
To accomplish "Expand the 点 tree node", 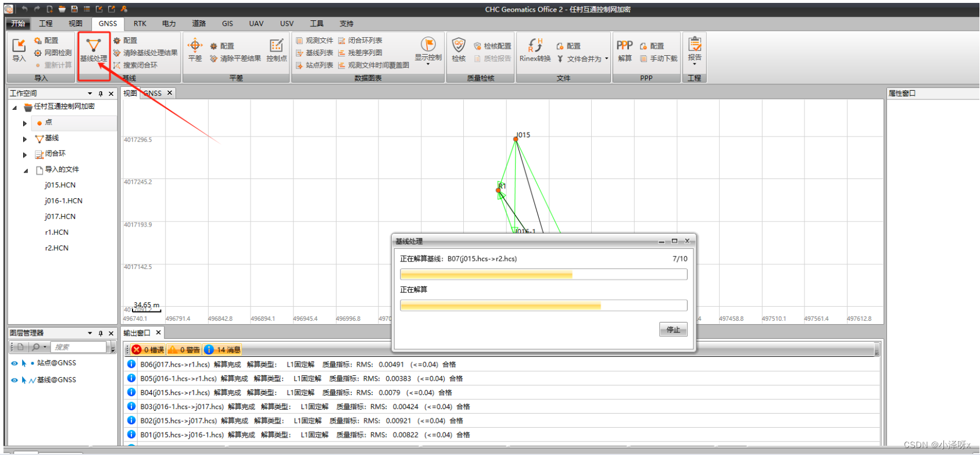I will pos(25,123).
